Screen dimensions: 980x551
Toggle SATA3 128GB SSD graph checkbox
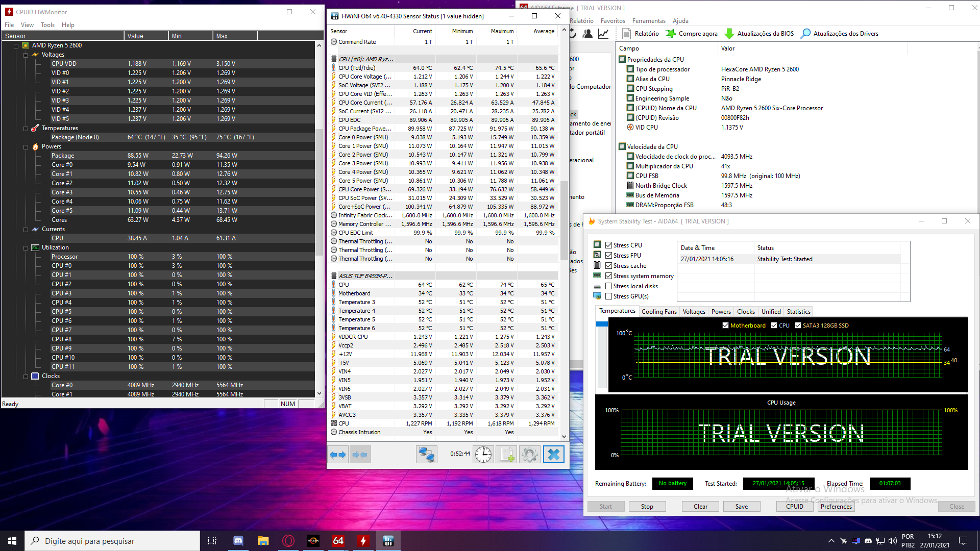[798, 325]
